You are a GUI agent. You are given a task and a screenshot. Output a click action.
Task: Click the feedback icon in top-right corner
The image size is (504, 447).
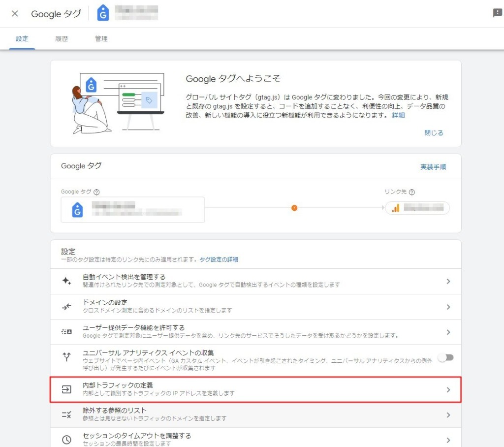(497, 13)
